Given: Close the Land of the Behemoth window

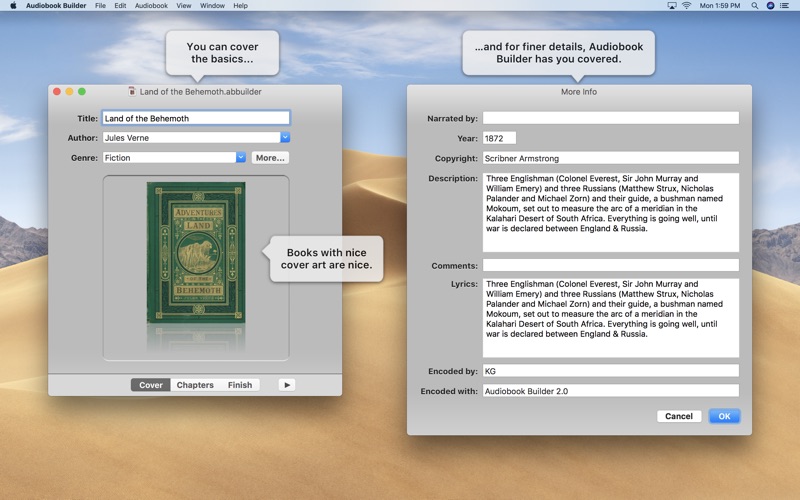Looking at the screenshot, I should [x=57, y=91].
